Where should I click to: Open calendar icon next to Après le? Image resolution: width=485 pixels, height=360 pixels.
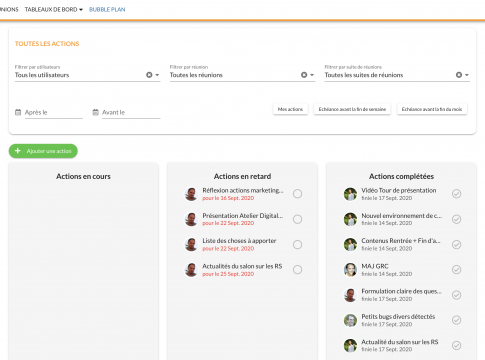(x=18, y=112)
